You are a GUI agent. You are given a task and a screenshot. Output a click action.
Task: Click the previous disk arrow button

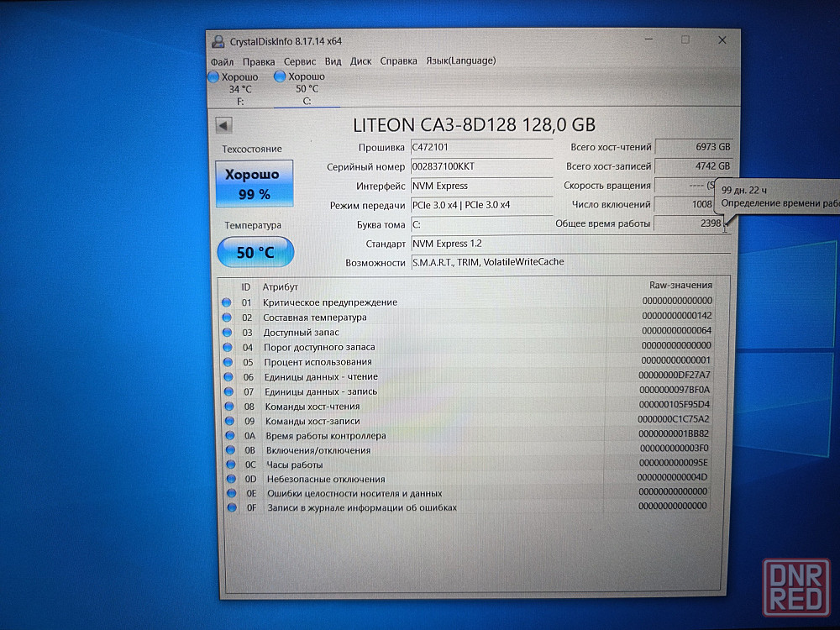pyautogui.click(x=223, y=125)
